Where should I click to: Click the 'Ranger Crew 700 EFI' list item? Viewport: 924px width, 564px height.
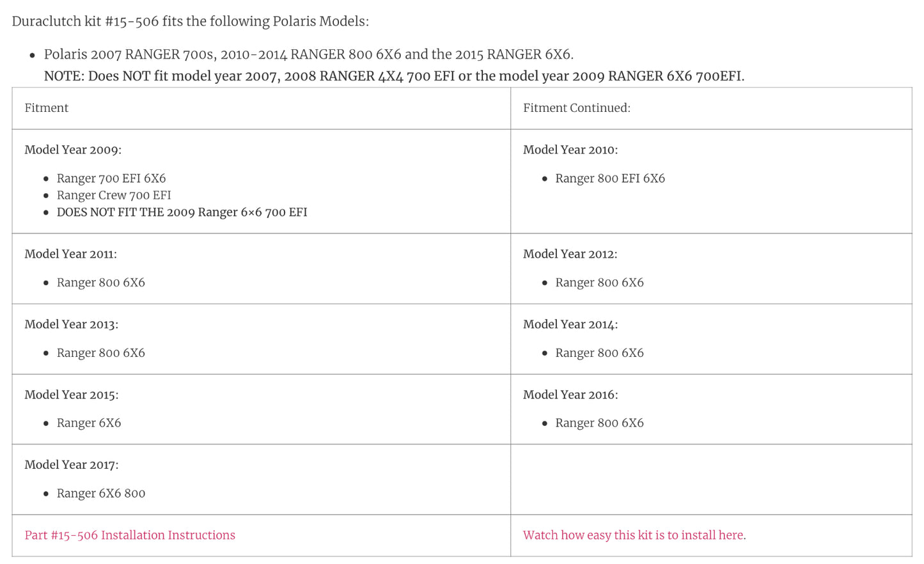(114, 195)
